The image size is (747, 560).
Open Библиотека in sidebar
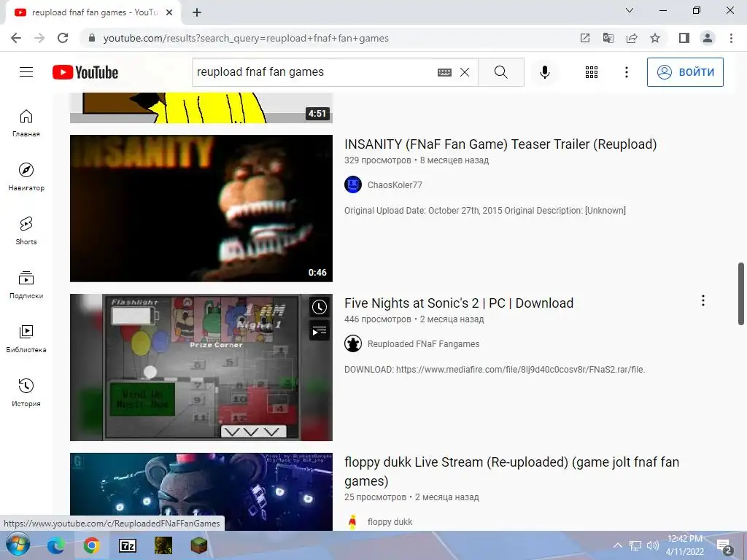point(26,338)
